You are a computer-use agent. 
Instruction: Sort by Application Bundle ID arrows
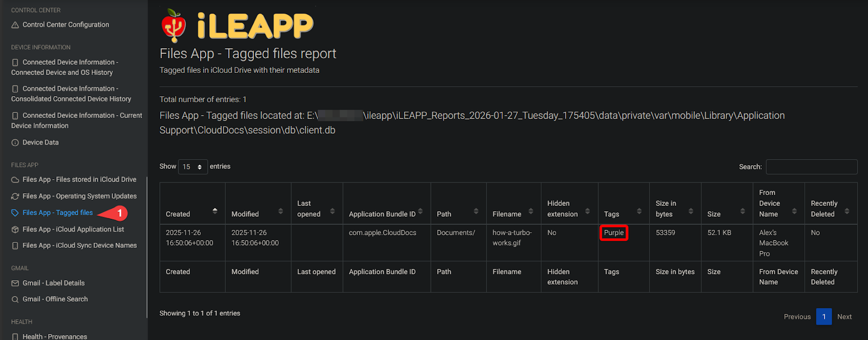click(x=420, y=211)
